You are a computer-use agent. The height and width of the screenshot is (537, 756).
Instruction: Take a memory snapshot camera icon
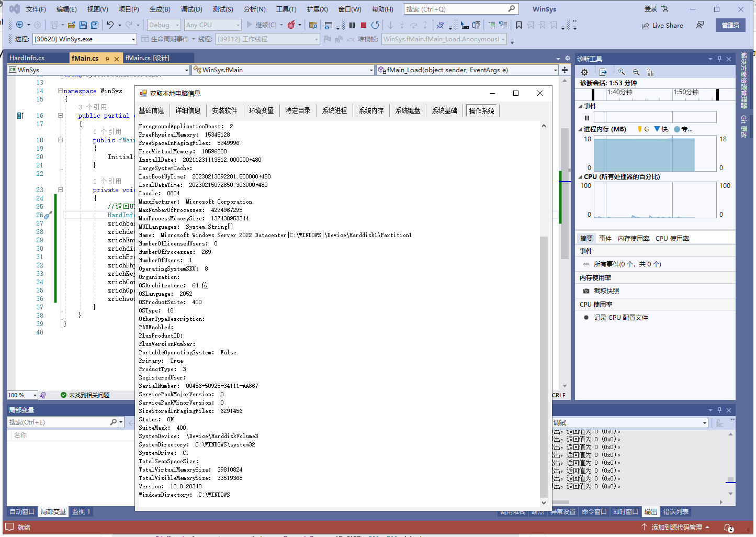point(586,291)
